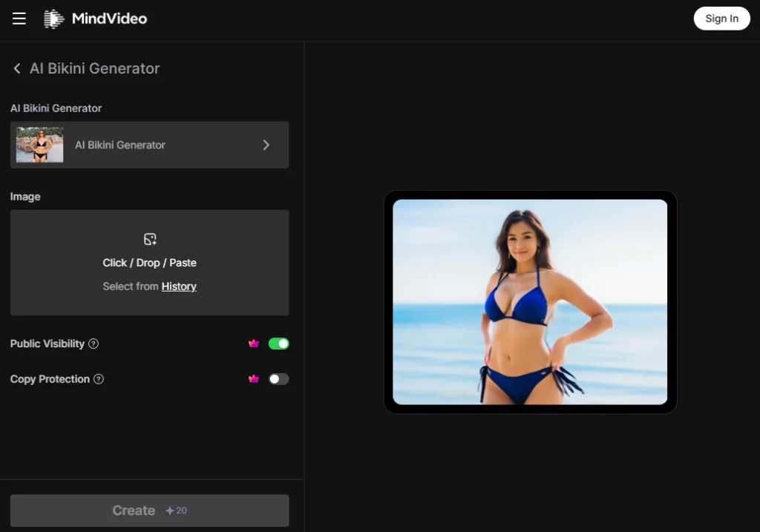The width and height of the screenshot is (760, 532).
Task: Click Sign In at top right
Action: (721, 18)
